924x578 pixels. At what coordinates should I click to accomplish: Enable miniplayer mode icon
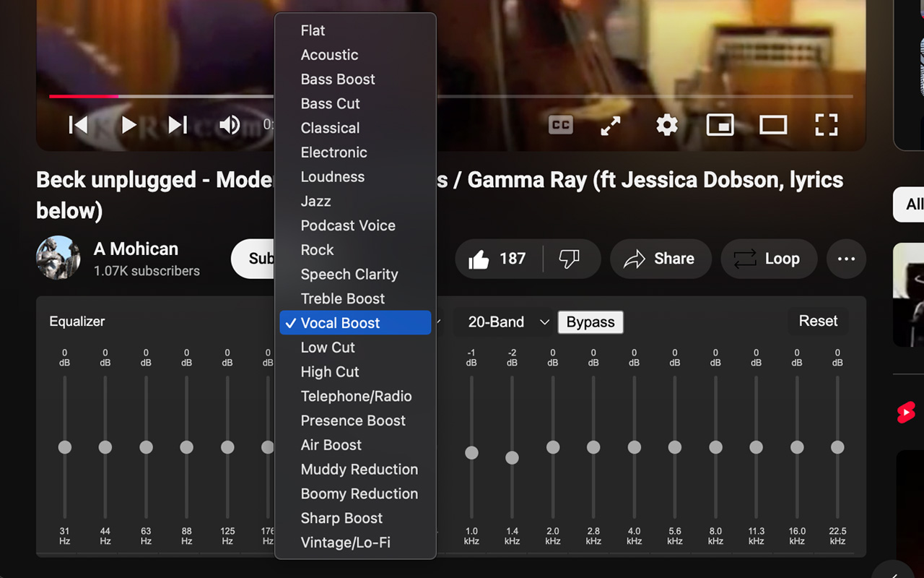[x=720, y=125]
